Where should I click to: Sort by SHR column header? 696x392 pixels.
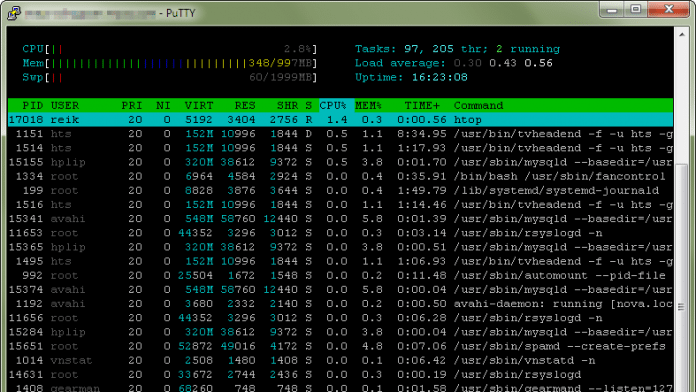tap(288, 106)
